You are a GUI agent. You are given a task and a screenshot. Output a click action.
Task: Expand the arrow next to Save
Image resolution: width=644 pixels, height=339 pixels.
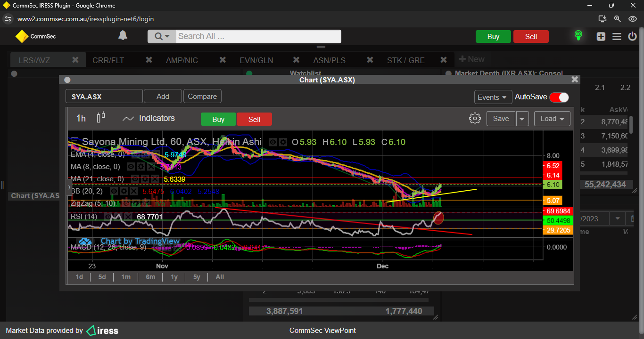522,119
